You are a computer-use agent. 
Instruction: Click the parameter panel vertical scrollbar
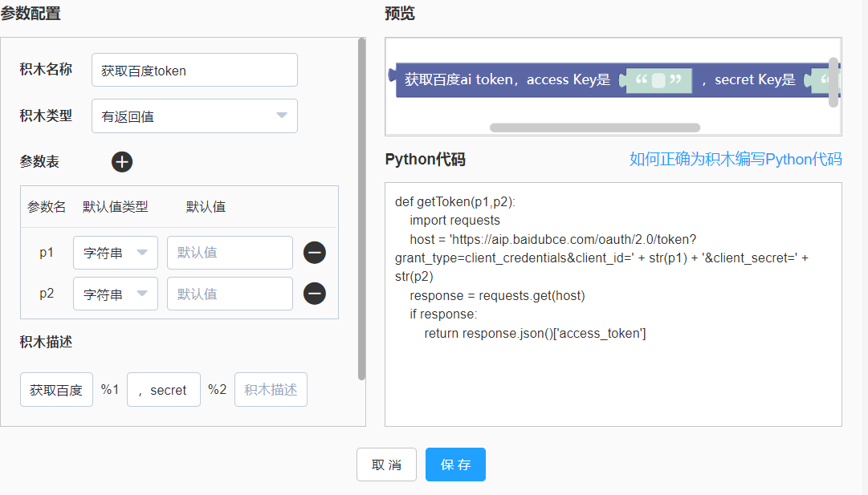pos(361,209)
